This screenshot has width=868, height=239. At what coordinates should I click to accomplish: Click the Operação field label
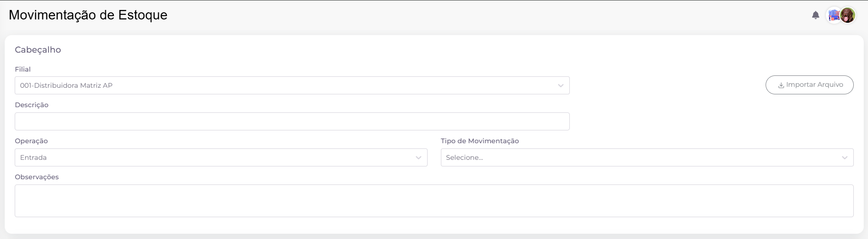click(x=31, y=141)
